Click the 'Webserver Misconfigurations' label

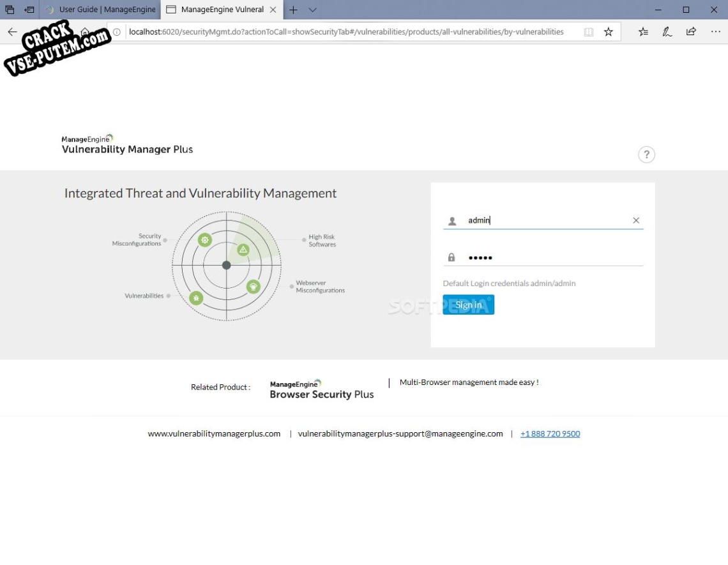click(x=320, y=287)
